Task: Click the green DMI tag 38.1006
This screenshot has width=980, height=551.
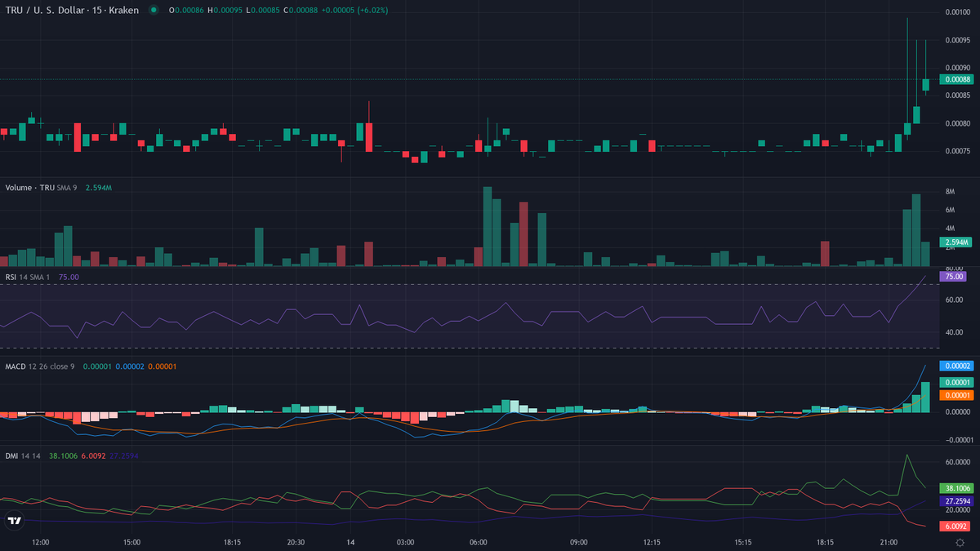Action: [955, 487]
